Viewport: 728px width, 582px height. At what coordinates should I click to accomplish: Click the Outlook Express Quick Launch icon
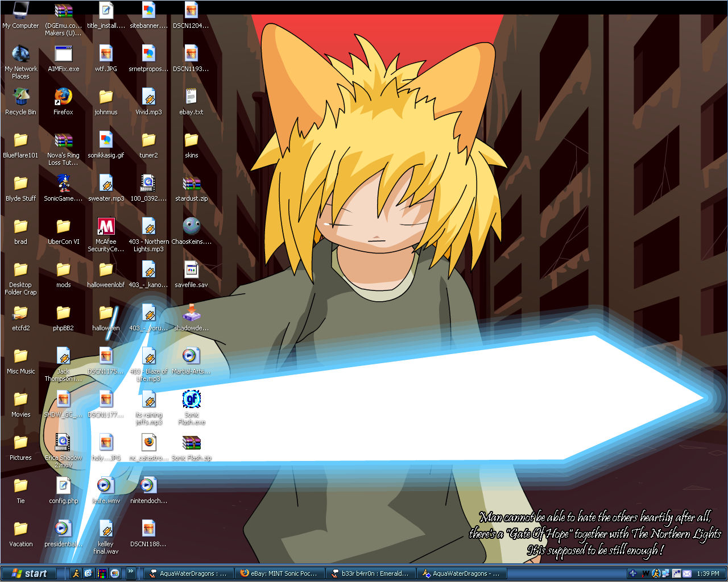[x=89, y=573]
